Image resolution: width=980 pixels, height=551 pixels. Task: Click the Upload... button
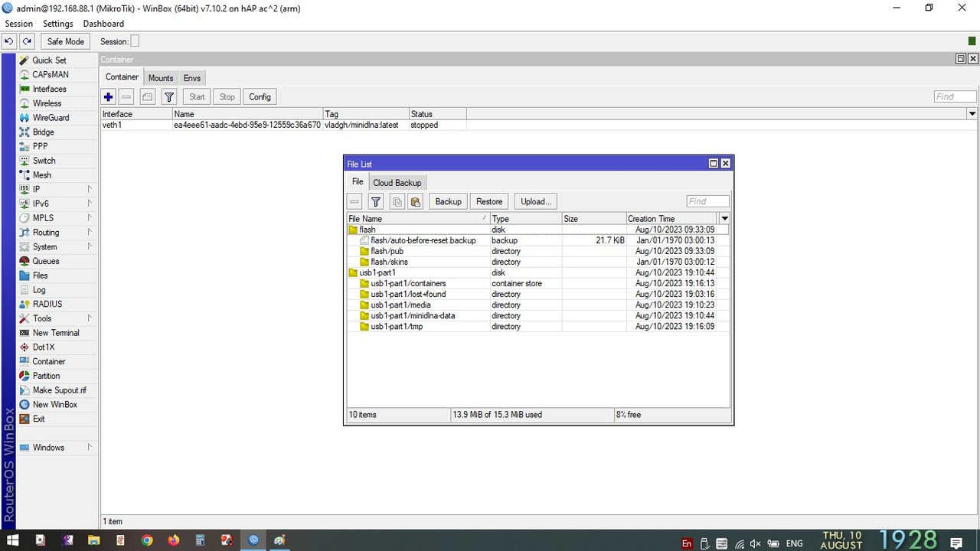(x=535, y=202)
